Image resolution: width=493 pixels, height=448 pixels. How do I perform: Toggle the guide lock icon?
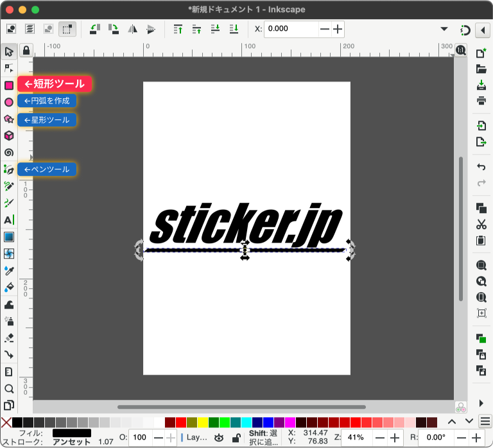click(26, 50)
